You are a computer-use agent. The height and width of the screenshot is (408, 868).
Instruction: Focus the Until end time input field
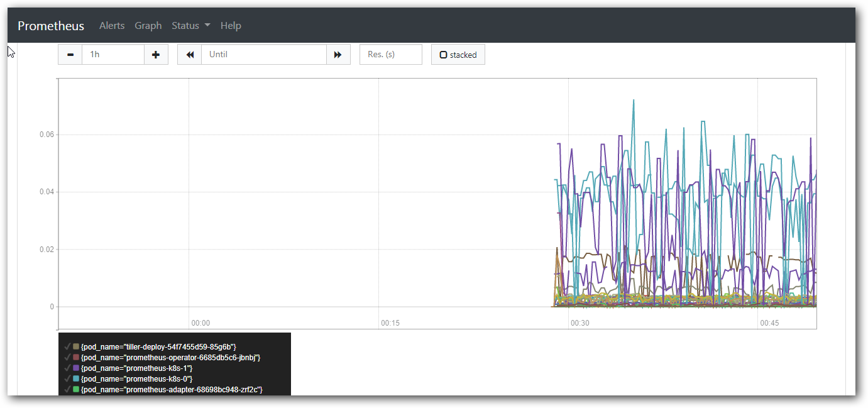[263, 55]
